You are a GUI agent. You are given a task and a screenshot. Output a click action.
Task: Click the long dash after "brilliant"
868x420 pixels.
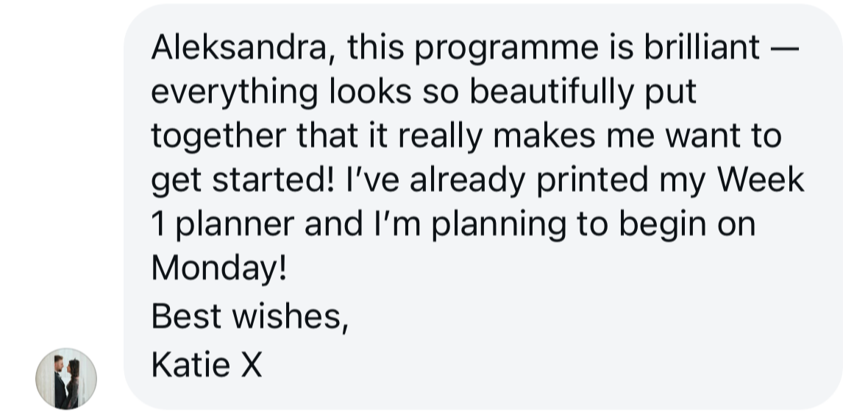pos(785,49)
